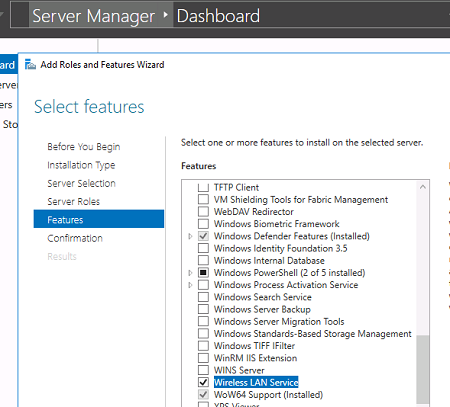The height and width of the screenshot is (407, 450).
Task: Toggle the Windows PowerShell partial checkbox
Action: tap(203, 273)
